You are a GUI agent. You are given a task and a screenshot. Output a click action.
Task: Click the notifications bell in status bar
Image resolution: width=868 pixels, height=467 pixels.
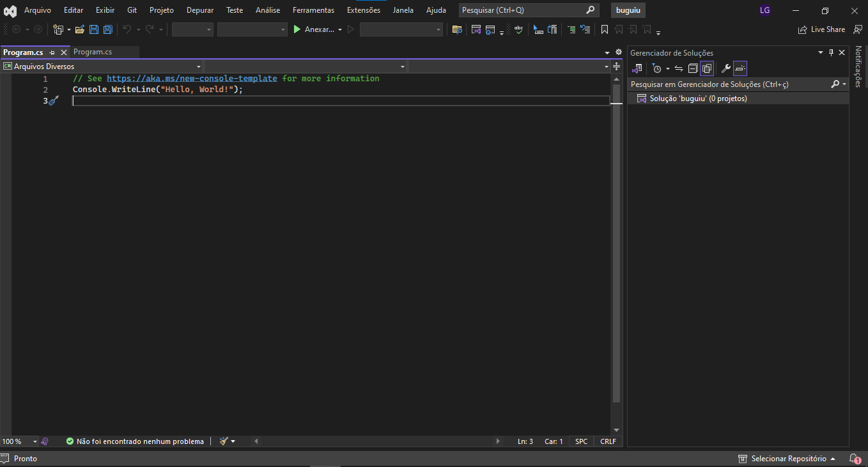(x=854, y=459)
